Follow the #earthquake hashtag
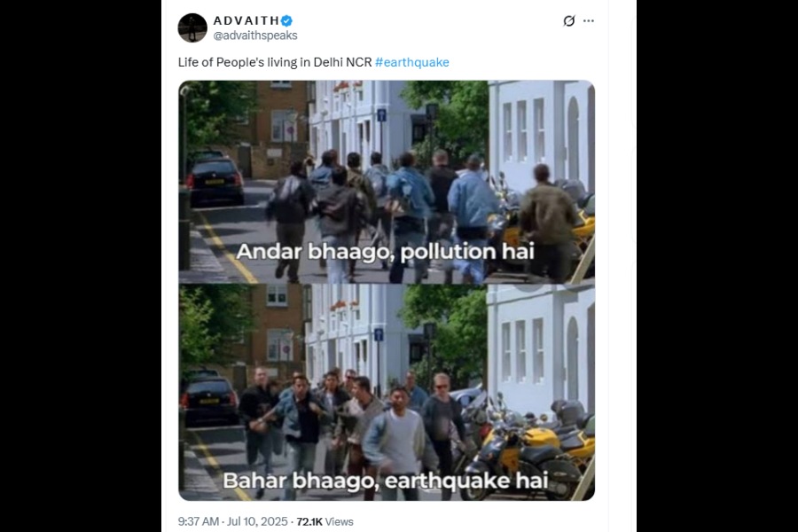Image resolution: width=798 pixels, height=532 pixels. coord(412,62)
